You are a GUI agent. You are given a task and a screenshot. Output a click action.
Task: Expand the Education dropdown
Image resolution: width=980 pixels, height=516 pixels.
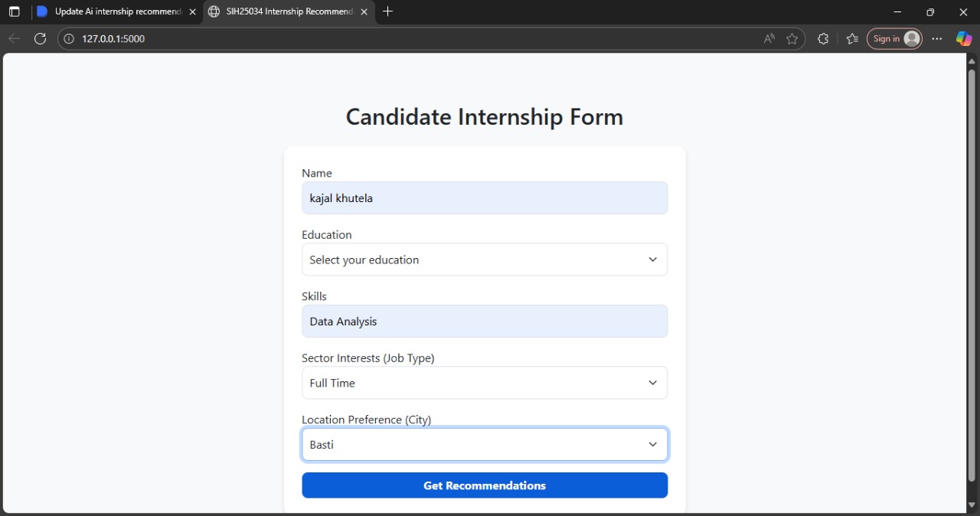click(x=485, y=260)
